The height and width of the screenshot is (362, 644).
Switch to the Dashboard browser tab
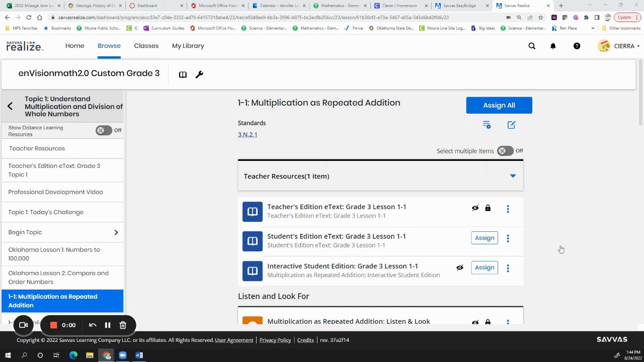pyautogui.click(x=155, y=6)
